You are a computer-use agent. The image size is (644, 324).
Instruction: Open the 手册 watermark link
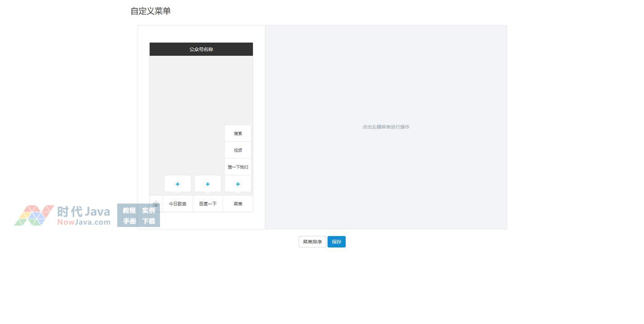pyautogui.click(x=129, y=221)
